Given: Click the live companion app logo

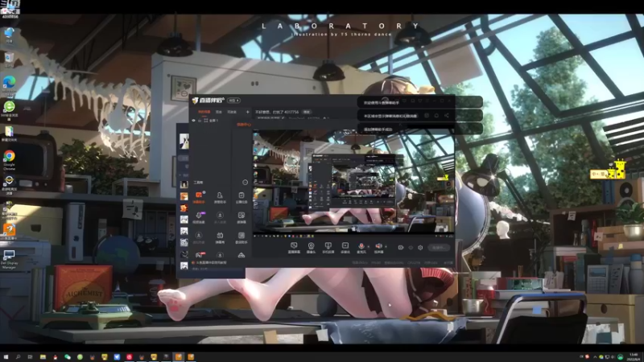Looking at the screenshot, I should point(208,100).
